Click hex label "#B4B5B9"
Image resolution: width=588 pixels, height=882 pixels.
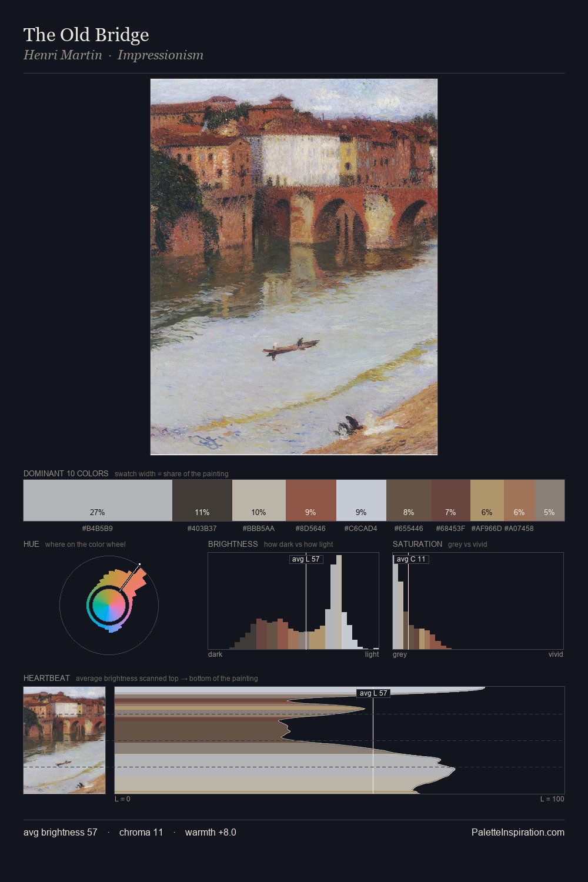(98, 529)
